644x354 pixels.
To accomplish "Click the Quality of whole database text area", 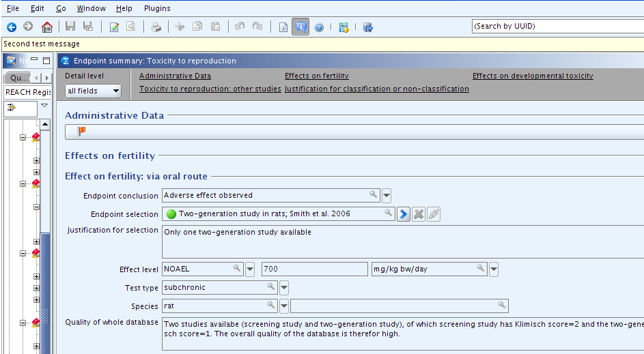I will click(403, 334).
